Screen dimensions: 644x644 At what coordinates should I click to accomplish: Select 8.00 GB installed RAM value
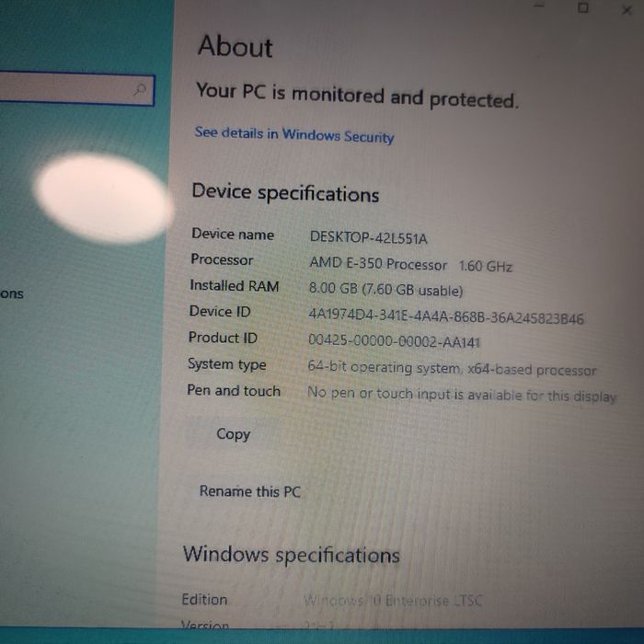tap(385, 290)
